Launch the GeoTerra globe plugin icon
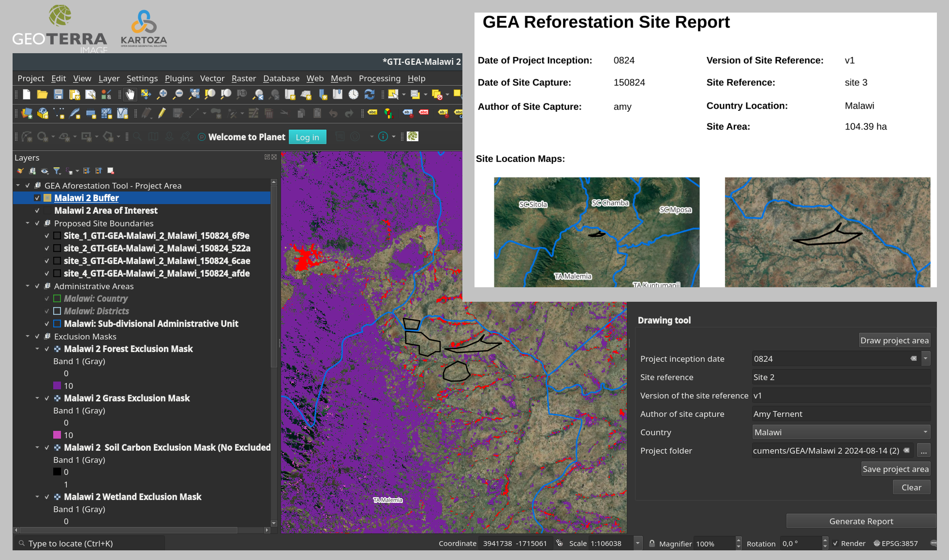 click(413, 137)
